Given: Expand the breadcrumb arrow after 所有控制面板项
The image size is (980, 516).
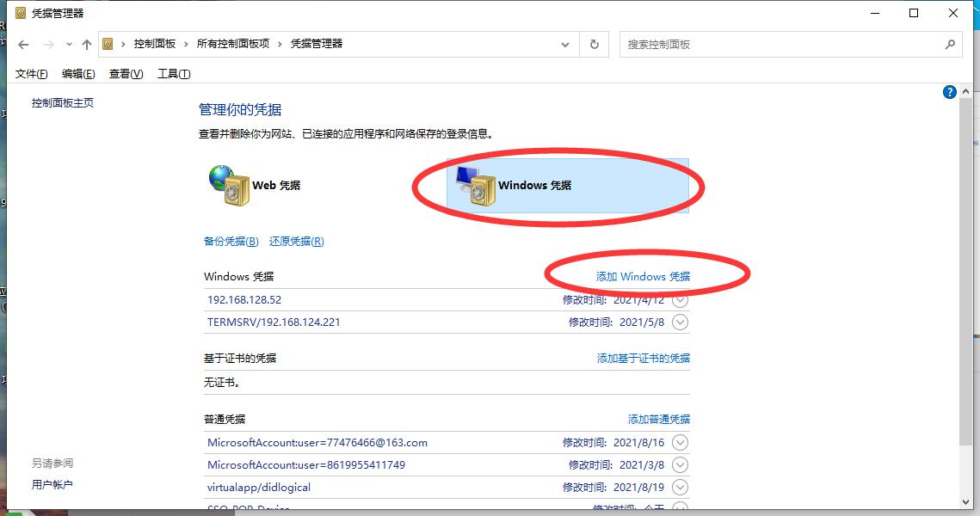Looking at the screenshot, I should (280, 45).
